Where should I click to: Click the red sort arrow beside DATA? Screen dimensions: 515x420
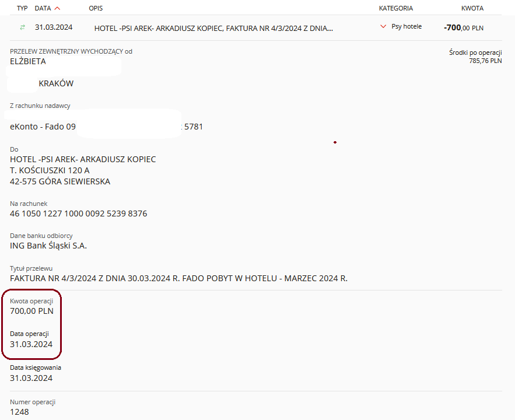(57, 8)
